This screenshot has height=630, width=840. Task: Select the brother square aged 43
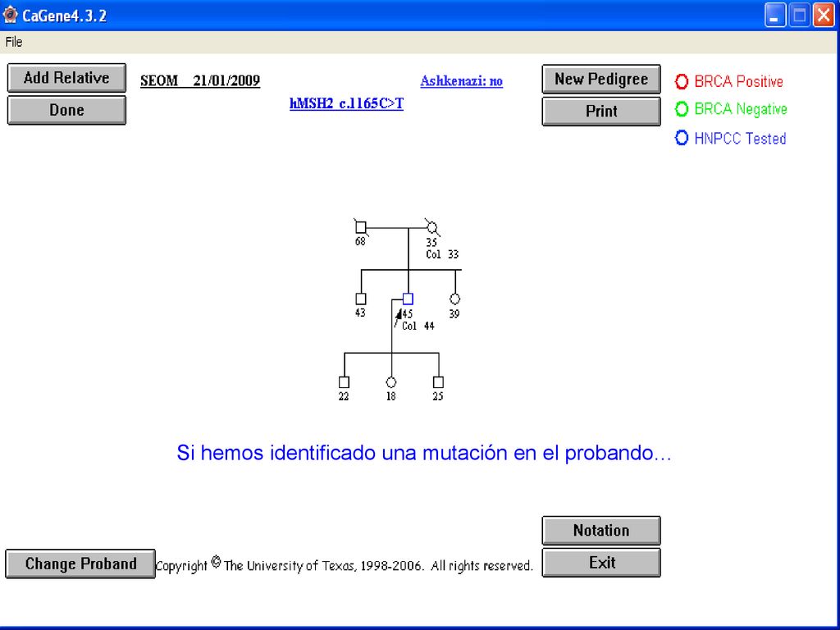click(361, 299)
